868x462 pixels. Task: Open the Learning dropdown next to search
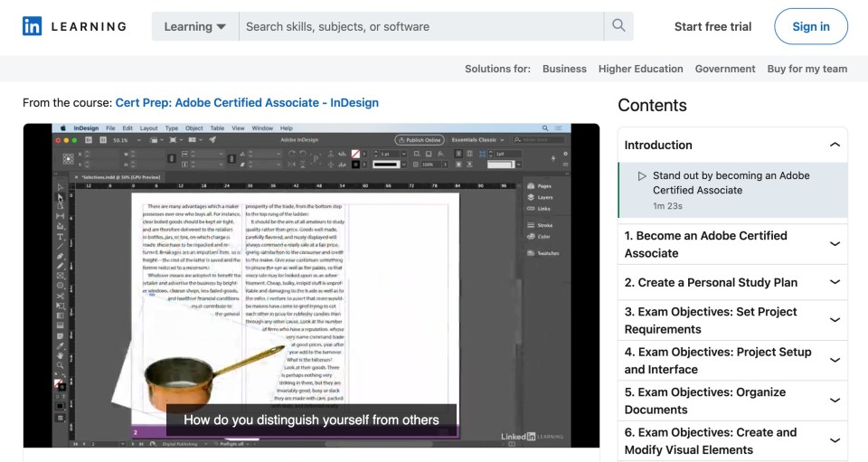point(195,26)
